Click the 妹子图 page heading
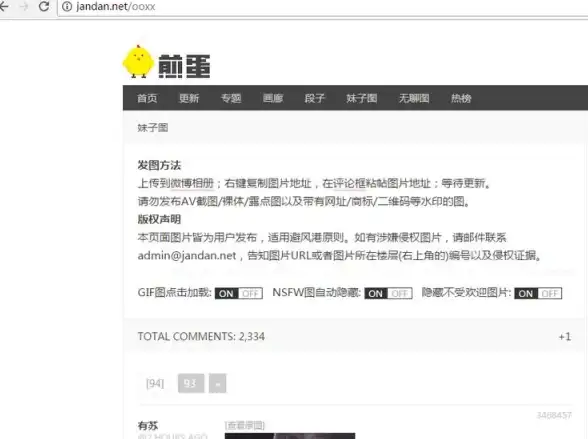 (x=153, y=128)
